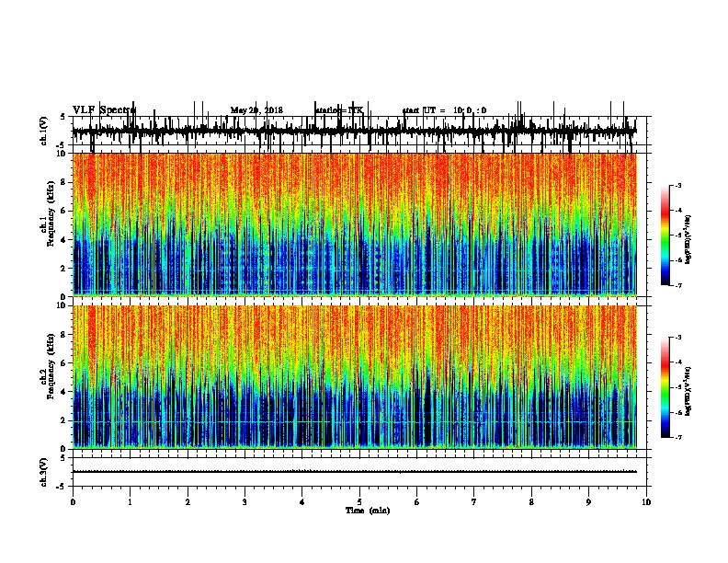Click the '2' kHz tick on ch.2 frequency axis
The width and height of the screenshot is (728, 563).
(65, 420)
